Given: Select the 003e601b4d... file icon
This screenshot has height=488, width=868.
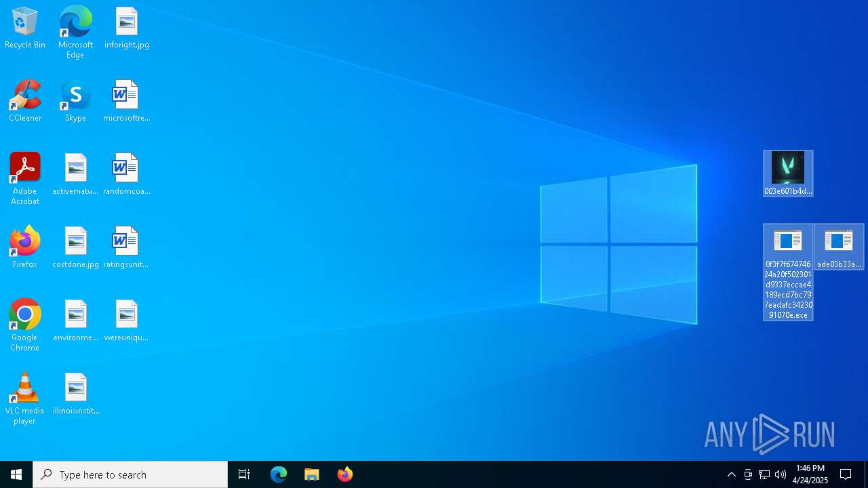Looking at the screenshot, I should (788, 174).
